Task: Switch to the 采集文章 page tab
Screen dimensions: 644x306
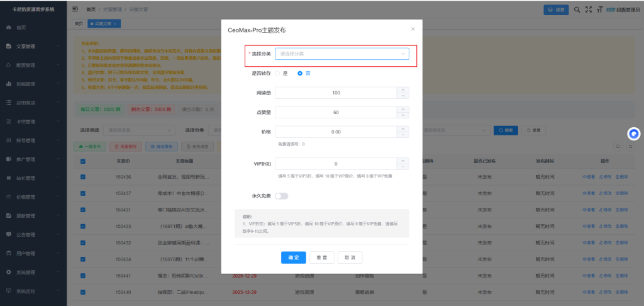Action: coord(104,24)
